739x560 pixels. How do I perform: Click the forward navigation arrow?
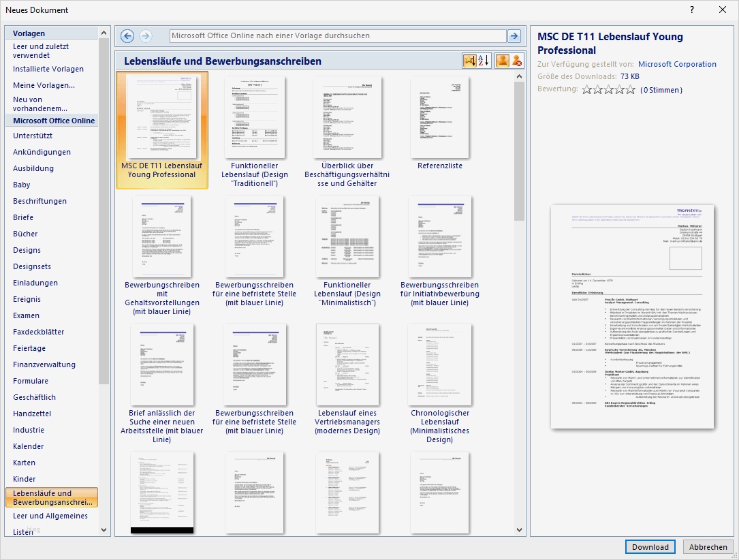tap(144, 36)
